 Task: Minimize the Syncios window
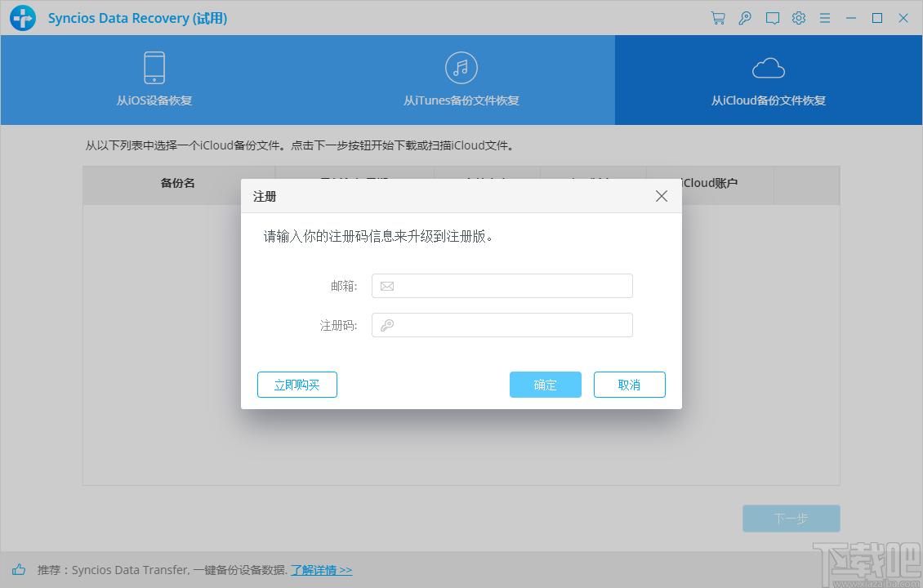[x=851, y=18]
